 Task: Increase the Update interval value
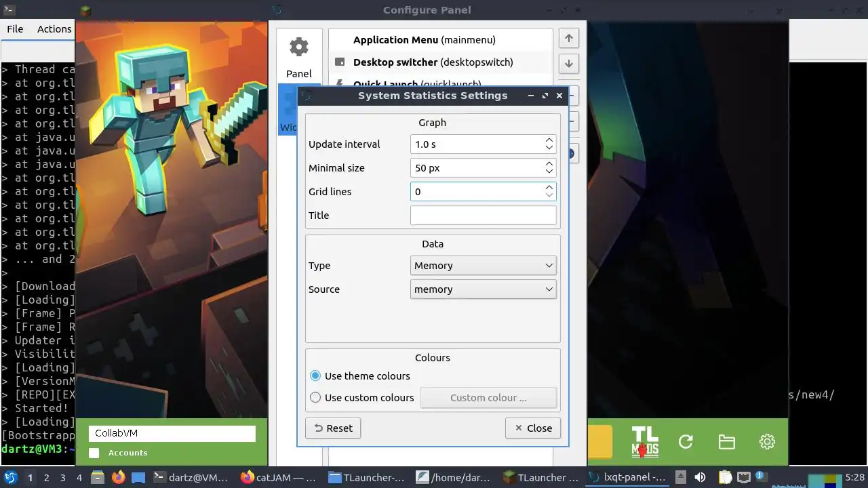[549, 140]
